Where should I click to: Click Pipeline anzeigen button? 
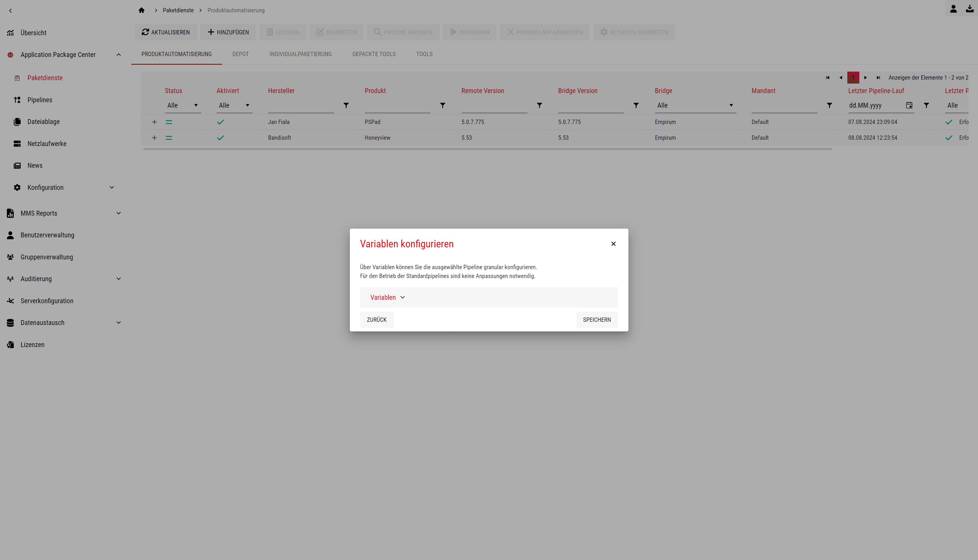[403, 32]
